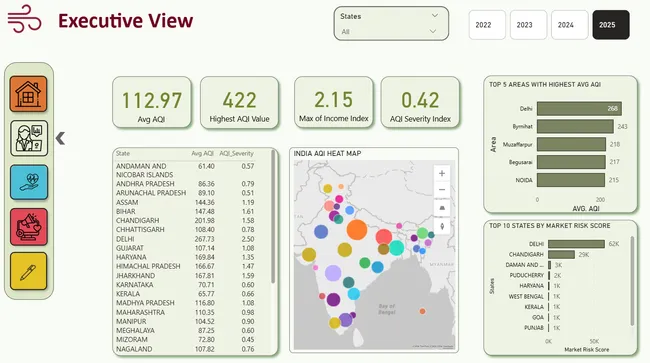Click the state table scrollbar
Viewport: 650px width, 363px height.
[273, 217]
